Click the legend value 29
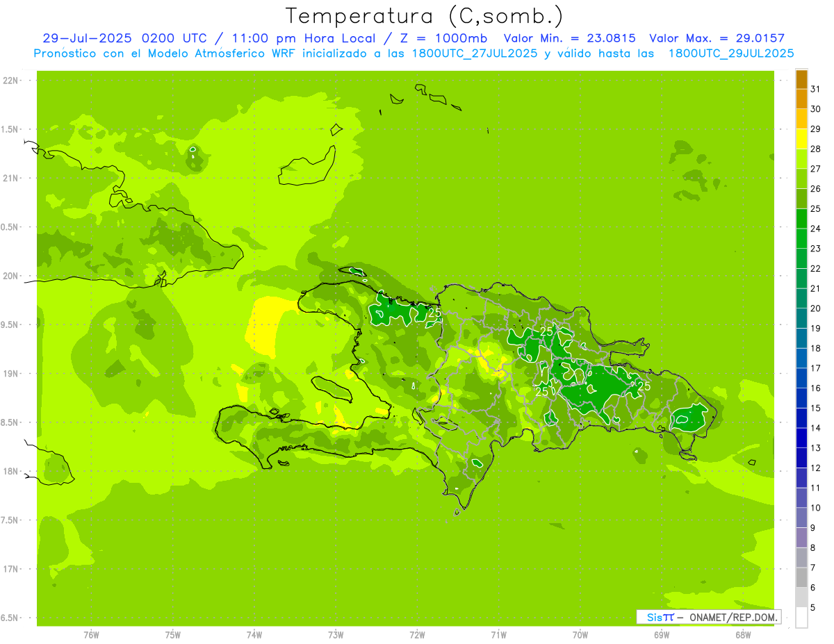This screenshot has height=644, width=834. [x=815, y=129]
